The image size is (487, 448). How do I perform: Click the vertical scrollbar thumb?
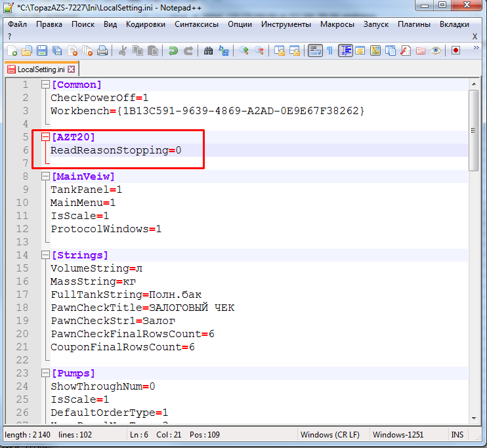[474, 131]
